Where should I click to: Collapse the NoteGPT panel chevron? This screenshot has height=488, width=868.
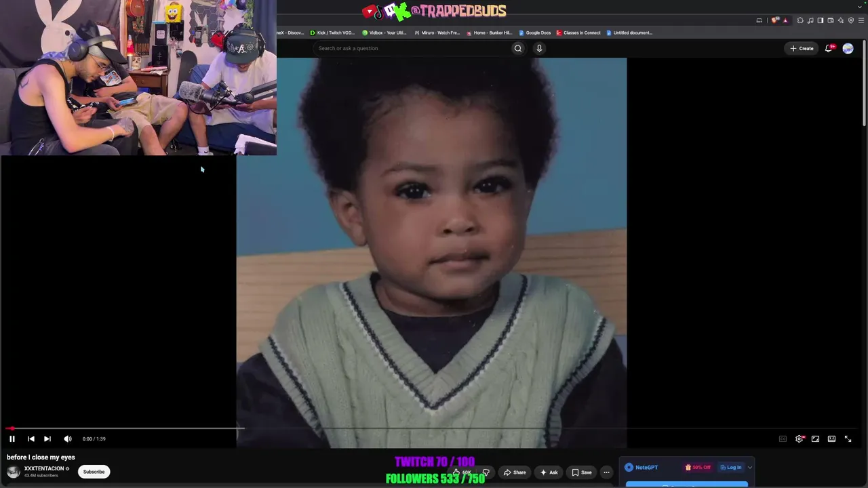(749, 467)
